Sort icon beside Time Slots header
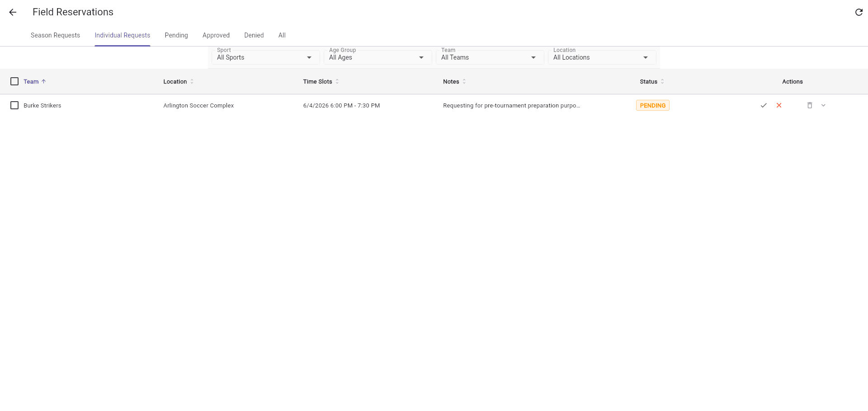 pos(337,82)
